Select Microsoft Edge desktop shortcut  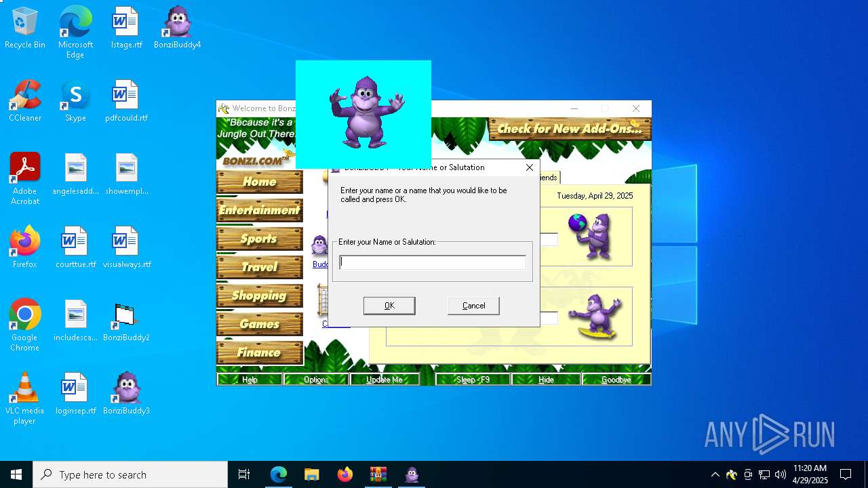(x=75, y=33)
